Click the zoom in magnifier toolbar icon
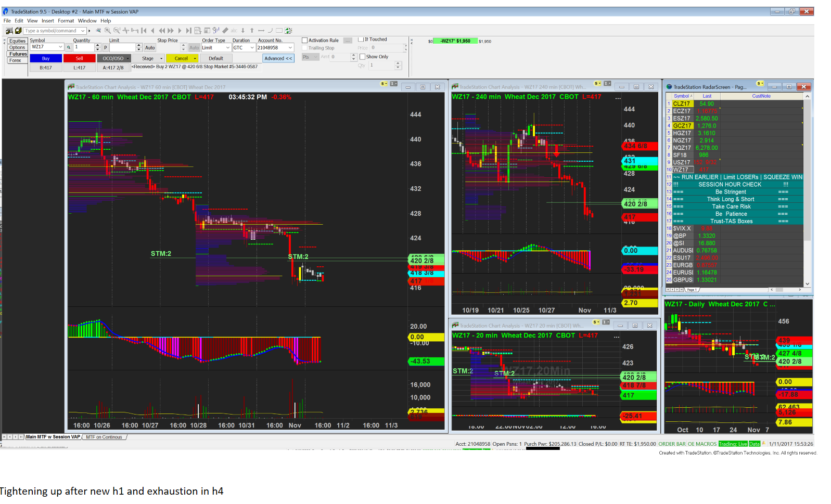The width and height of the screenshot is (831, 504). (x=107, y=31)
